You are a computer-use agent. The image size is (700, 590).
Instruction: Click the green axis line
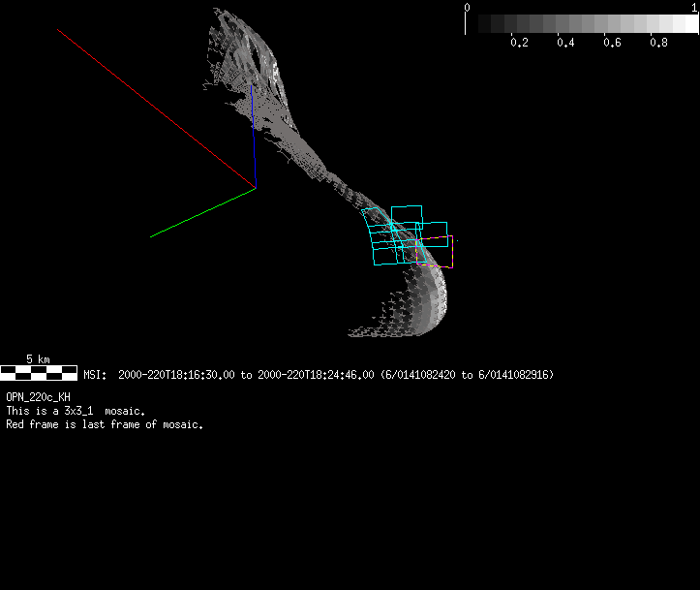point(202,212)
